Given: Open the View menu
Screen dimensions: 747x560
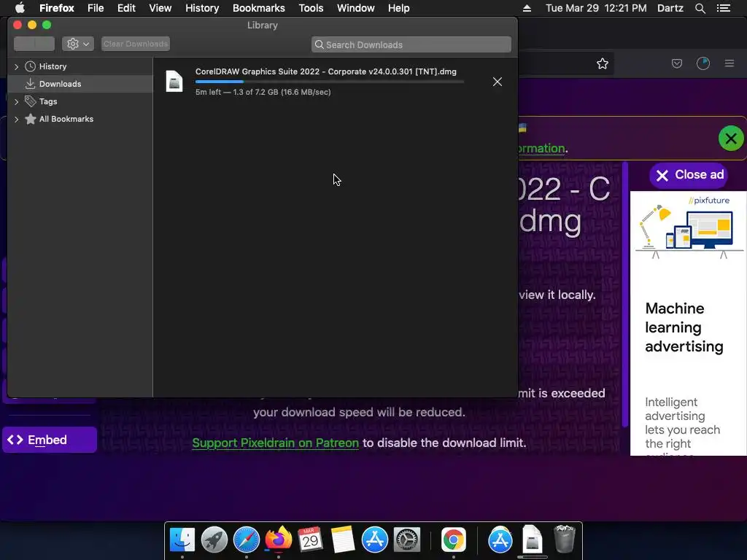Looking at the screenshot, I should coord(160,8).
